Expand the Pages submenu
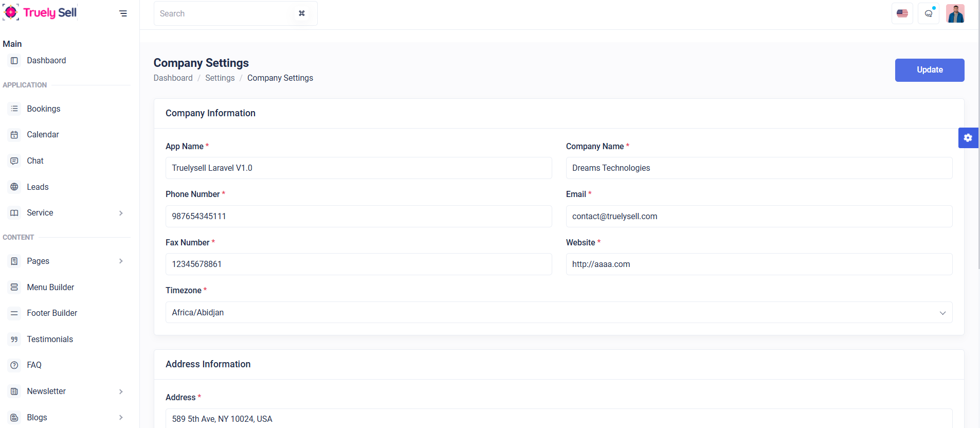 121,261
